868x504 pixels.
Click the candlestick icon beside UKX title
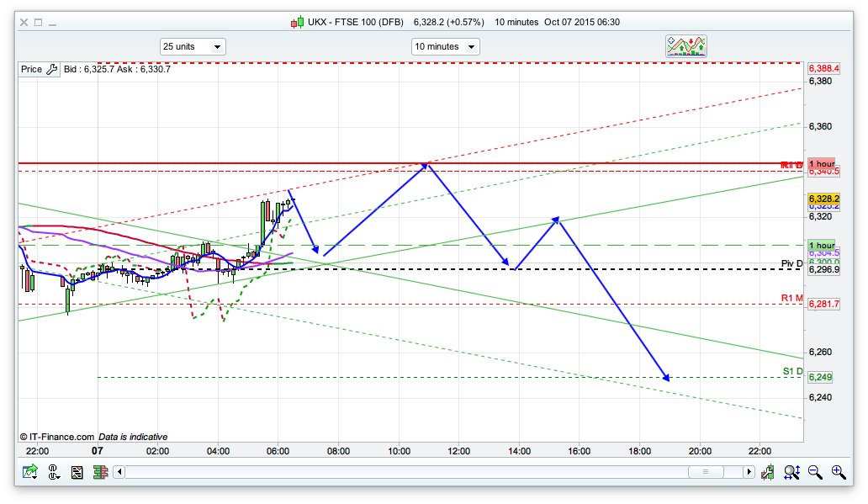tap(297, 22)
